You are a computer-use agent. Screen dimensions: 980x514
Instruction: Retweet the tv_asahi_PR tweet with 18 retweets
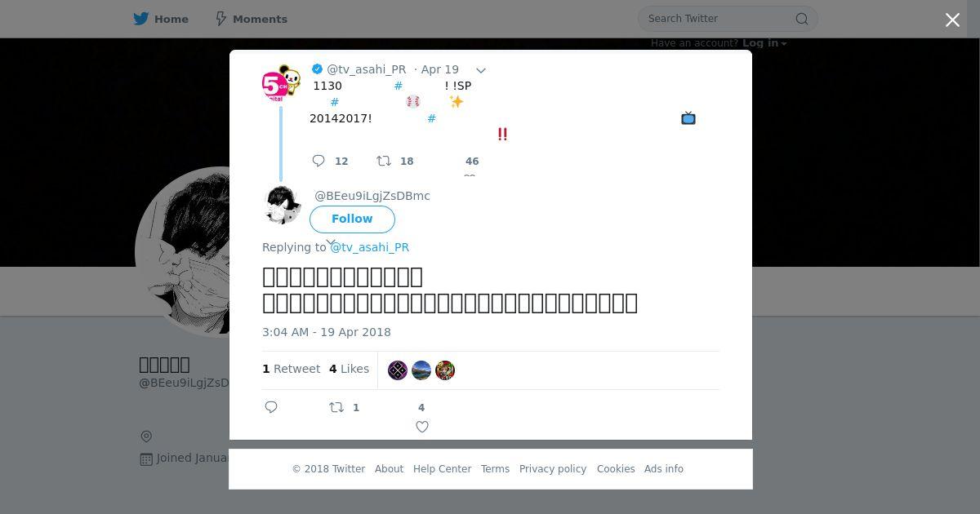pyautogui.click(x=383, y=161)
